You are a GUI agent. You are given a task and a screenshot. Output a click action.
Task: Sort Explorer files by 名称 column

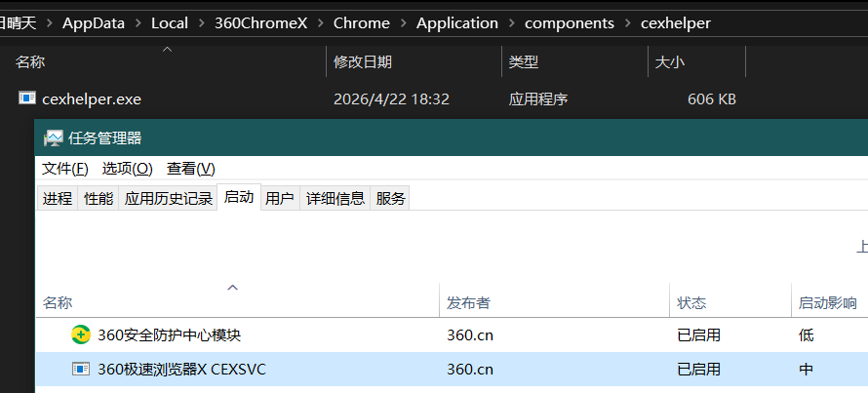(x=30, y=62)
